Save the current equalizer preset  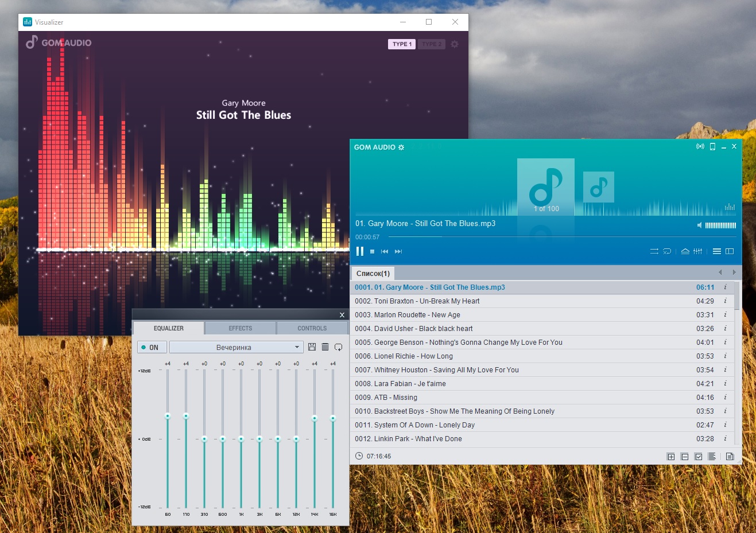pos(312,347)
